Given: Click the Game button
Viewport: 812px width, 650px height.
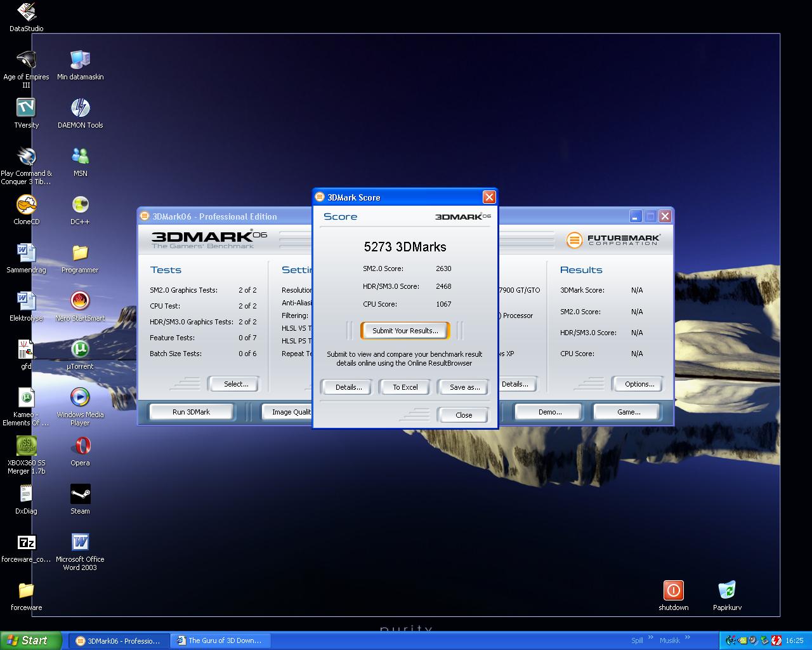Looking at the screenshot, I should [629, 412].
